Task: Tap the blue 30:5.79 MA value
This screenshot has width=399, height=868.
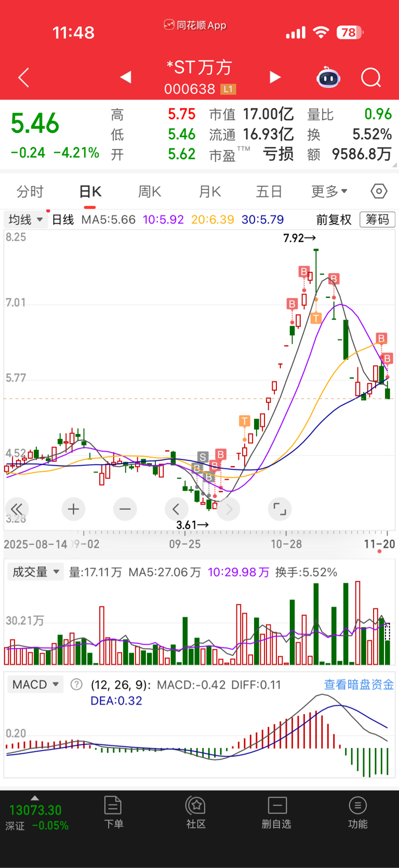Action: click(x=262, y=219)
